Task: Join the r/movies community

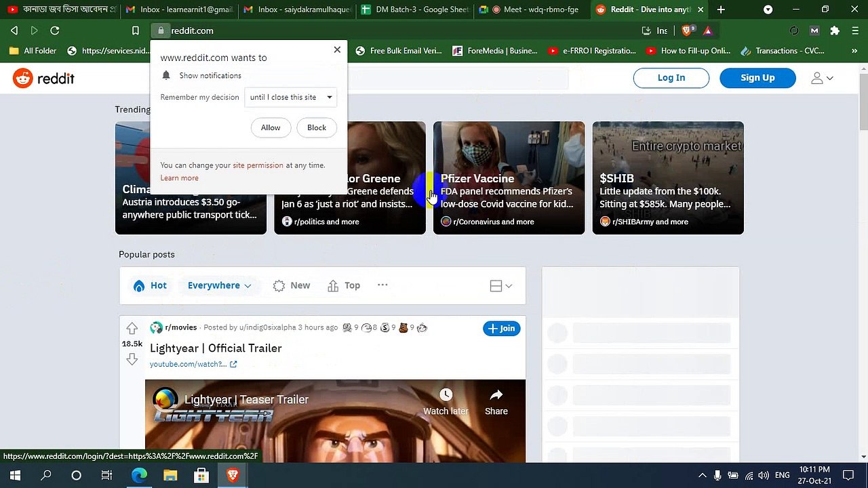Action: click(502, 328)
